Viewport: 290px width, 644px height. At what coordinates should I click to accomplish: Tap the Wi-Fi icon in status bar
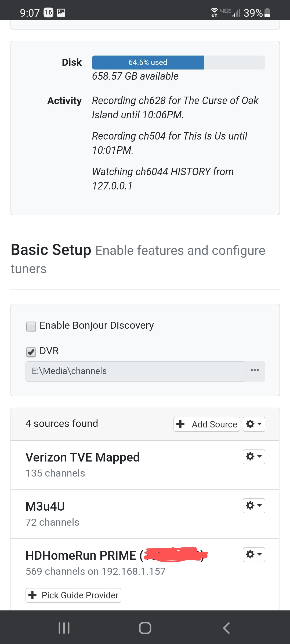click(x=214, y=12)
